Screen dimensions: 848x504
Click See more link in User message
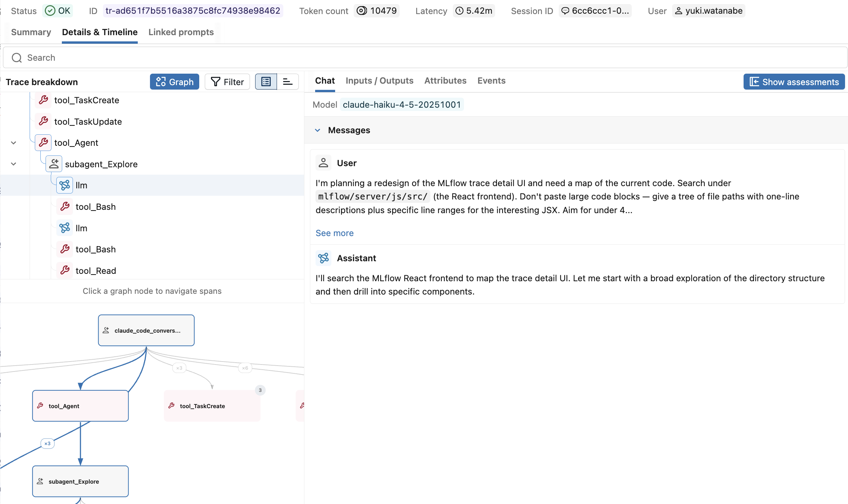click(x=335, y=233)
